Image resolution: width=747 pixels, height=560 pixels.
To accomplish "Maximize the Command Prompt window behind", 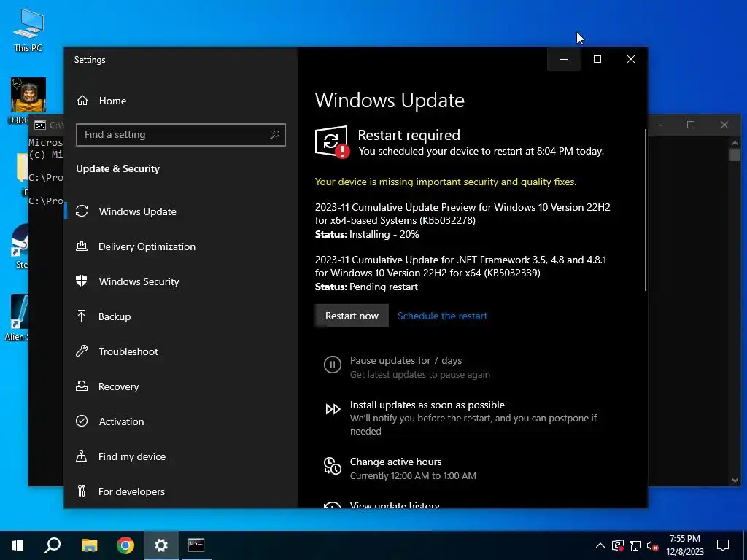I will point(691,125).
